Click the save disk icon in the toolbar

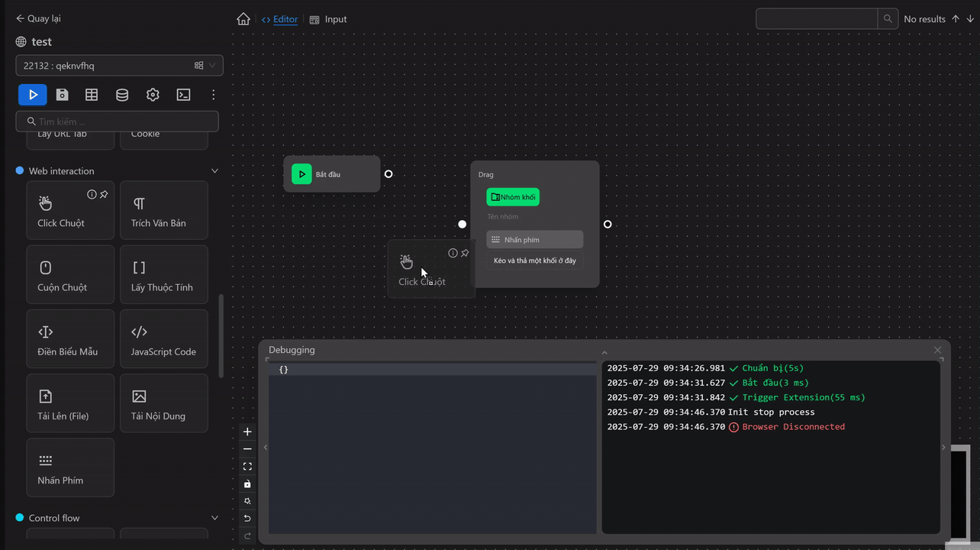pyautogui.click(x=63, y=95)
